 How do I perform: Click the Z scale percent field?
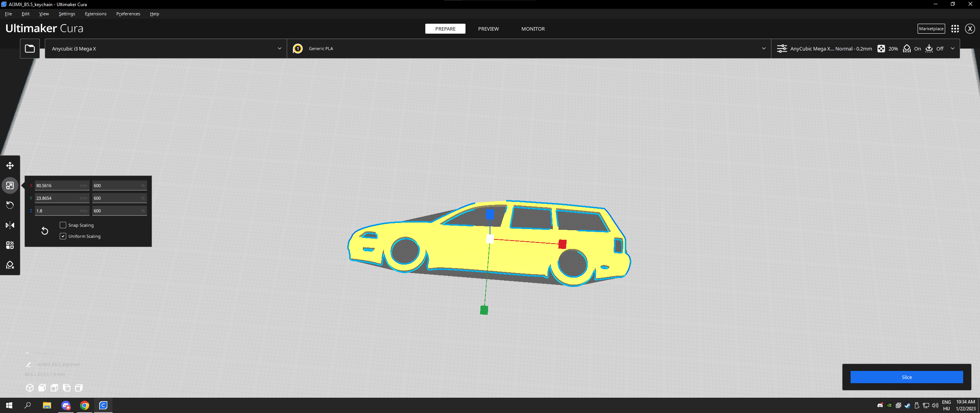click(119, 211)
